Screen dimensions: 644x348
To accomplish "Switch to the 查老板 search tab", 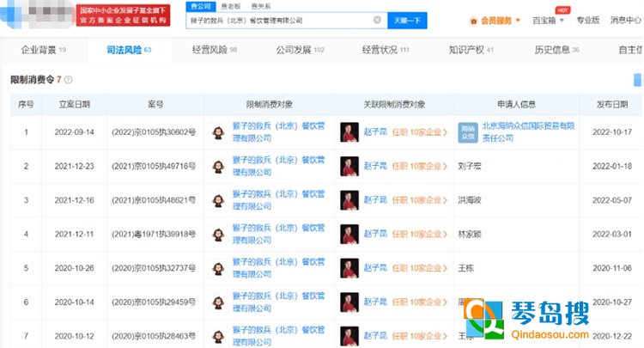I will (x=231, y=6).
